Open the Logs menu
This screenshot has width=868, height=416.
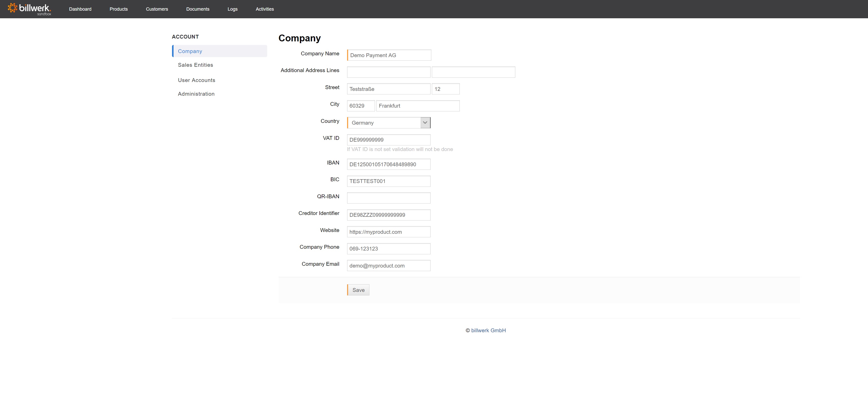pos(232,9)
